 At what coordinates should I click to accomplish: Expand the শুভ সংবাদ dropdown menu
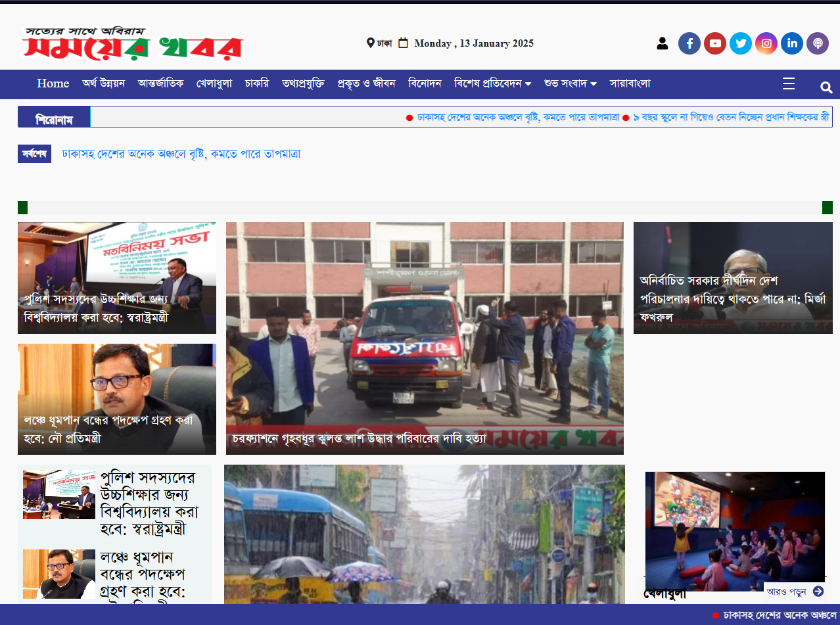[571, 83]
